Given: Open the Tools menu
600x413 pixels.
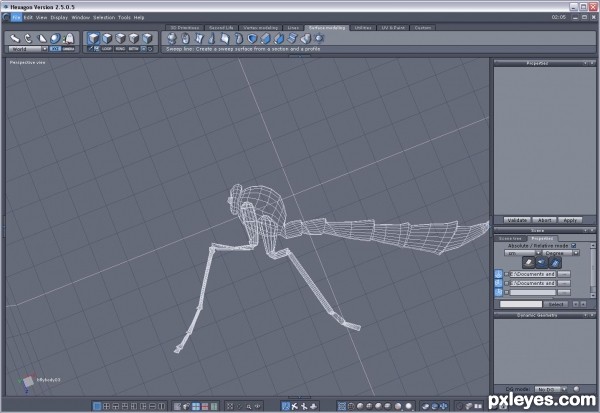Looking at the screenshot, I should click(124, 18).
